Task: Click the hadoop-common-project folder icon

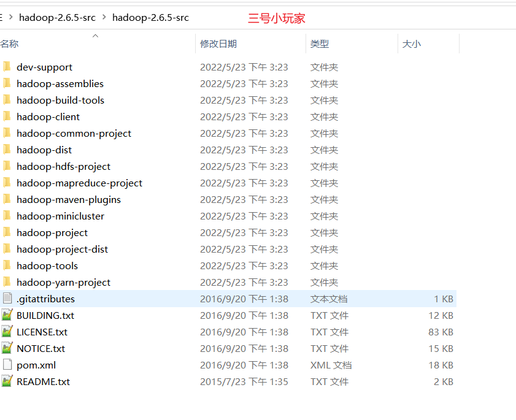Action: (7, 133)
